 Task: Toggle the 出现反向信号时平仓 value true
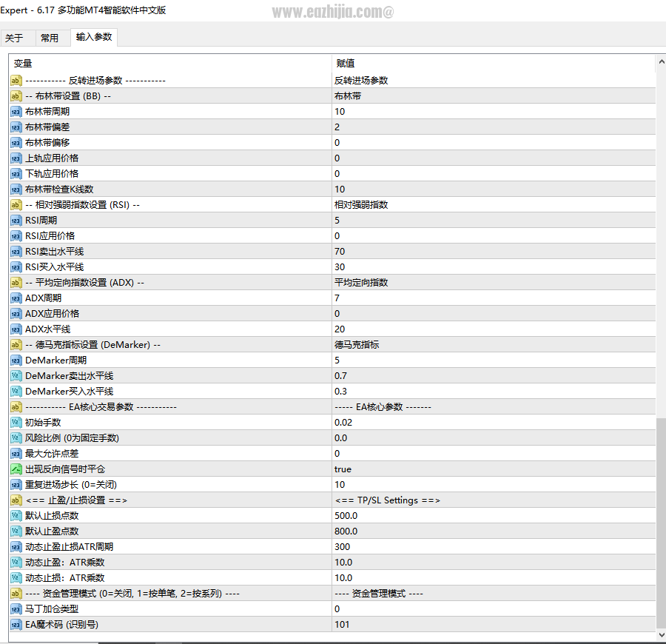coord(494,469)
